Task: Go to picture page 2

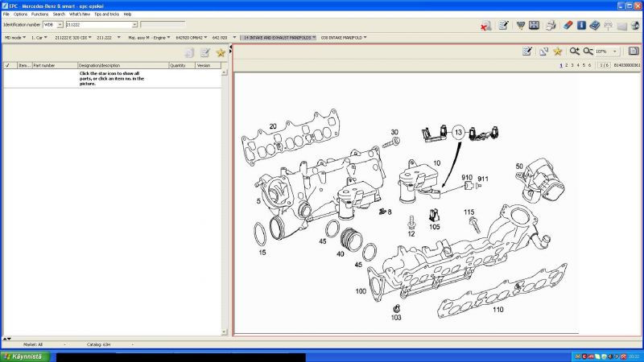Action: tap(567, 65)
